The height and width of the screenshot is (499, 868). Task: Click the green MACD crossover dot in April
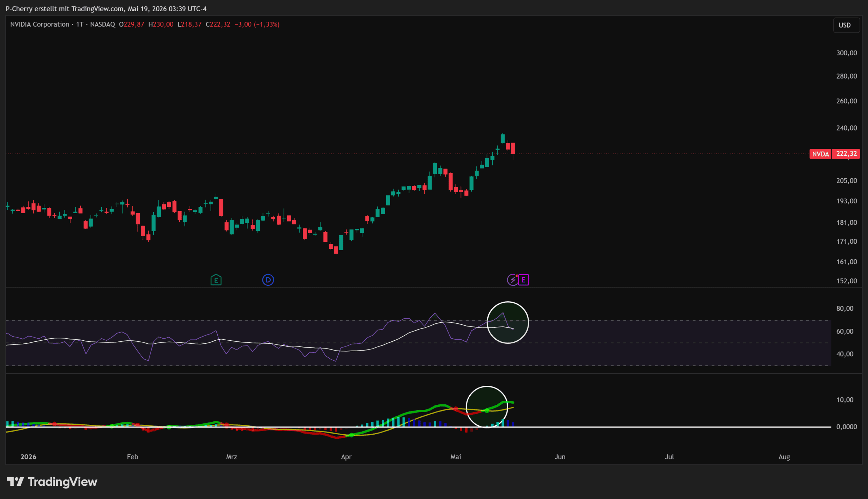click(351, 435)
